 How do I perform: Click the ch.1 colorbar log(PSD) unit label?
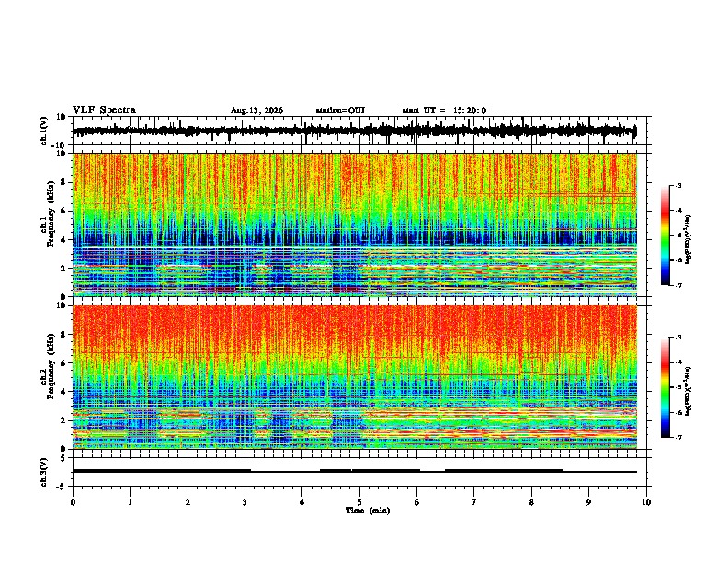coord(688,239)
